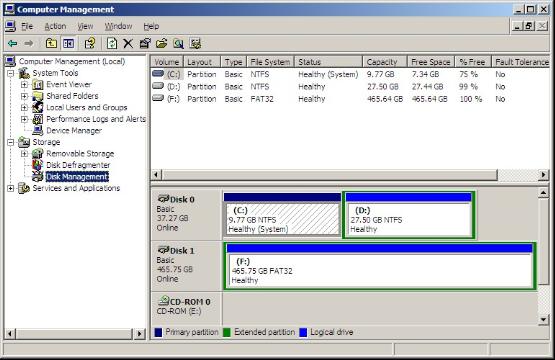
Task: Expand the Shared Folders node
Action: (24, 96)
